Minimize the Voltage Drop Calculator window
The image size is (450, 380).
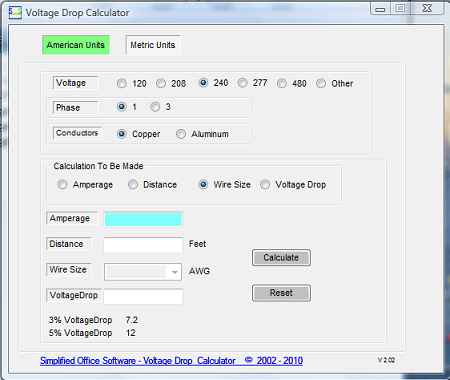[380, 9]
